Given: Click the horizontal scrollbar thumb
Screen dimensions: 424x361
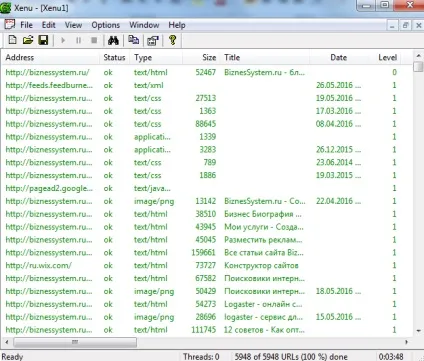Looking at the screenshot, I should point(75,342).
